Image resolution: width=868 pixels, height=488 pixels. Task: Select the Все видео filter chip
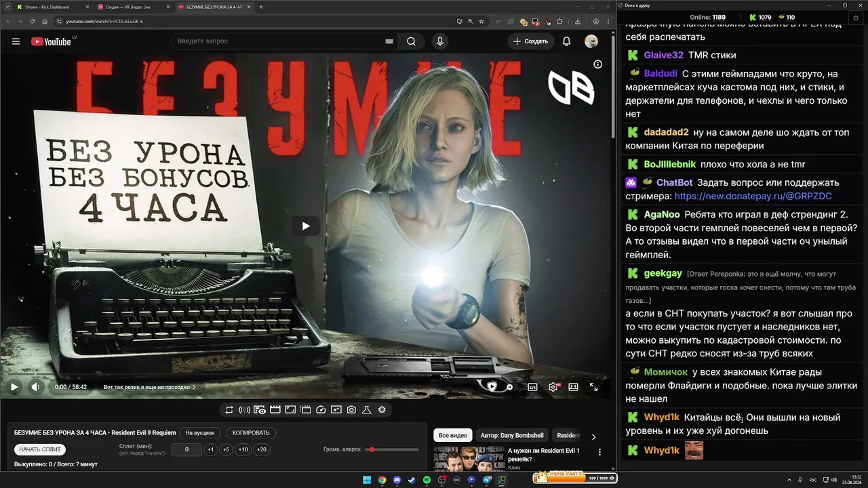(452, 435)
